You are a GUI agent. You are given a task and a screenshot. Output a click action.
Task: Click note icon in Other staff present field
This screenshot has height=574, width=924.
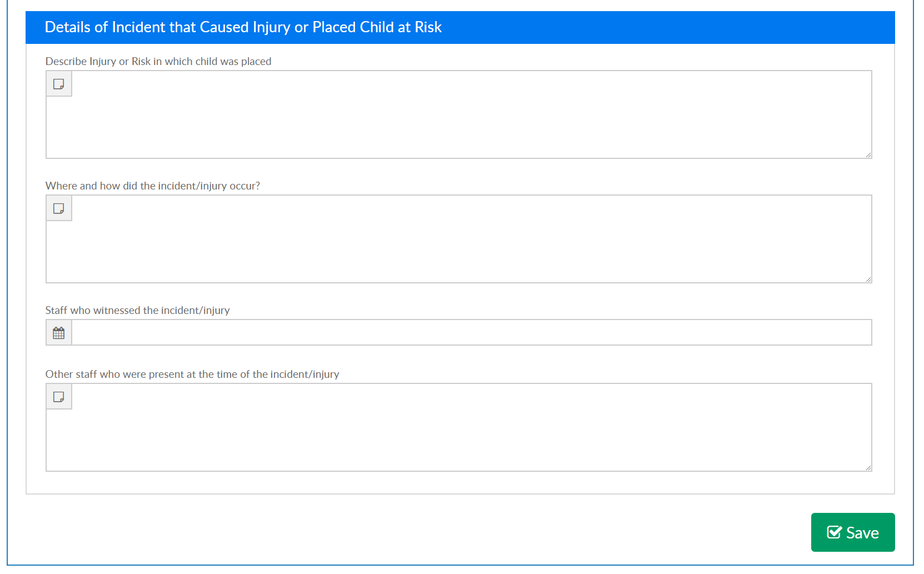[x=58, y=397]
